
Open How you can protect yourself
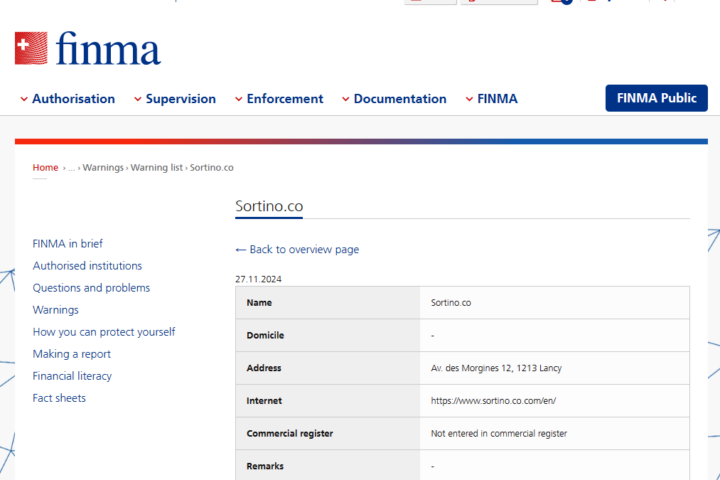(104, 332)
